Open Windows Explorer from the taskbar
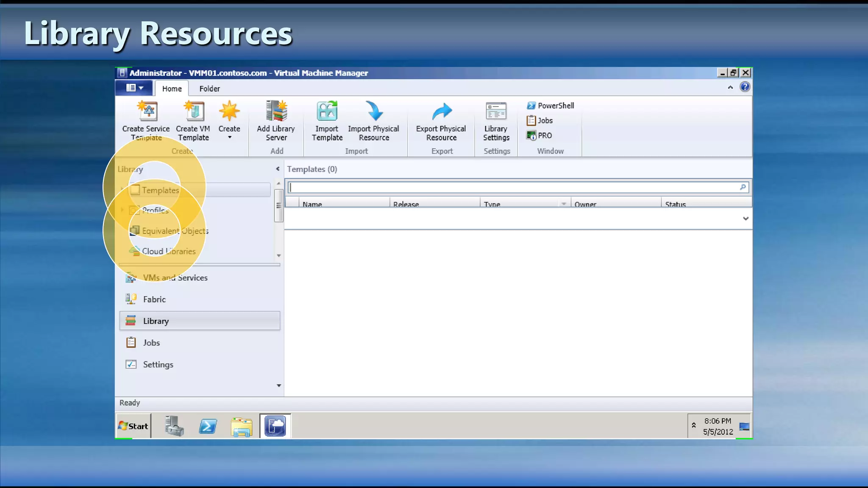Image resolution: width=868 pixels, height=488 pixels. [242, 427]
